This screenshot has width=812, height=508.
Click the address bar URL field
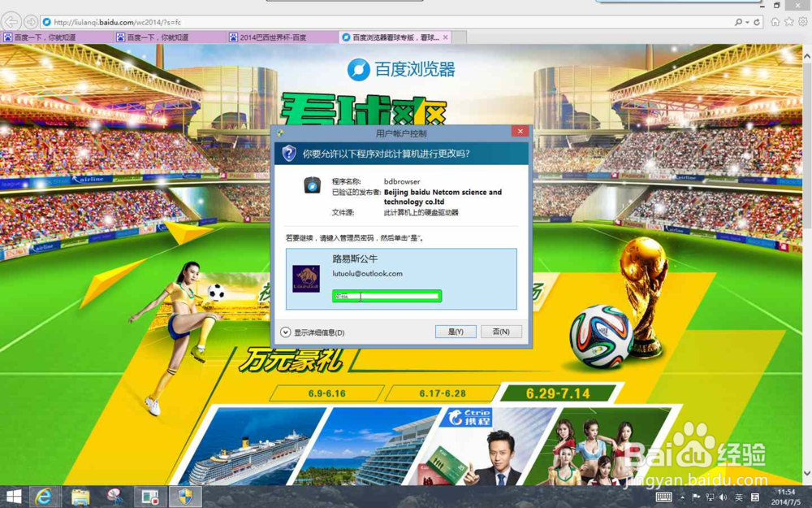click(386, 22)
